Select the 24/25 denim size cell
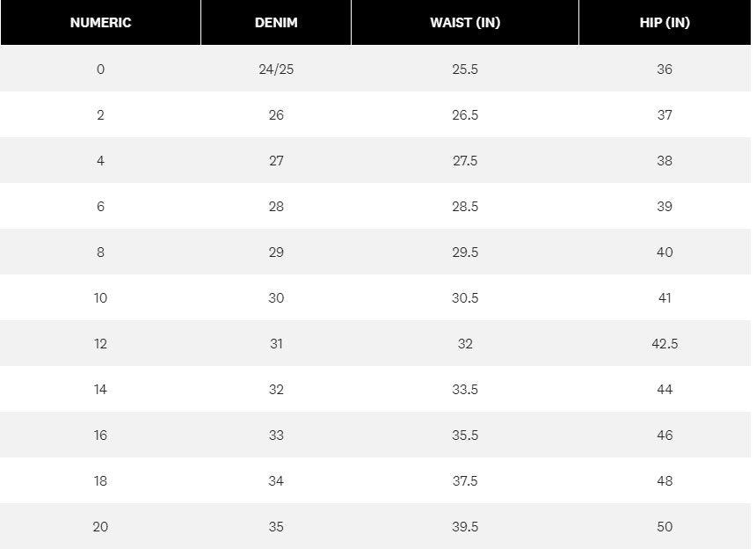The height and width of the screenshot is (549, 756). pos(276,69)
